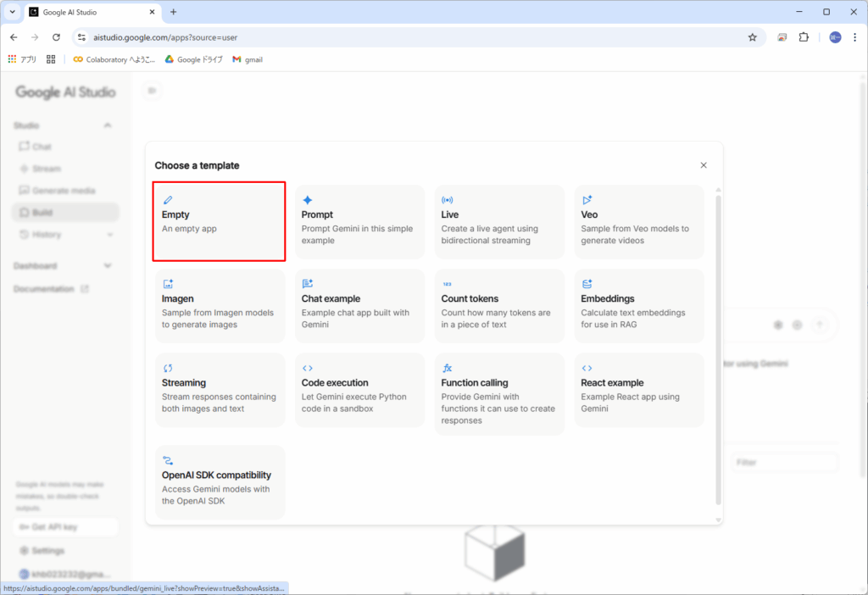Viewport: 868px width, 595px height.
Task: Pick the Embeddings template database icon
Action: tap(587, 284)
